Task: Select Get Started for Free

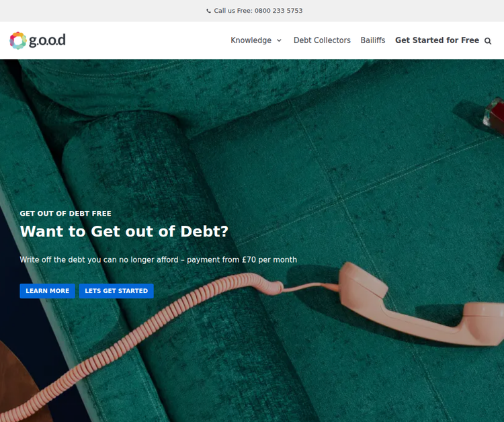Action: tap(437, 40)
